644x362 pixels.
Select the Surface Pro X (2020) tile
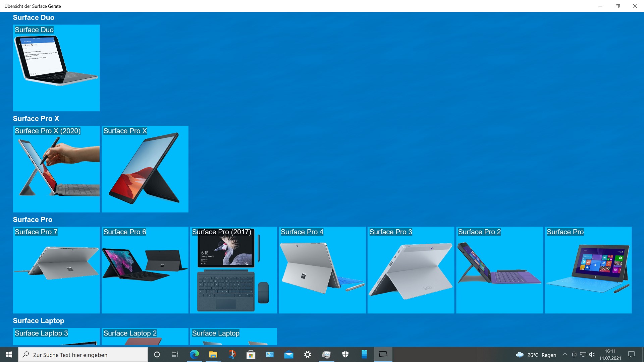56,169
